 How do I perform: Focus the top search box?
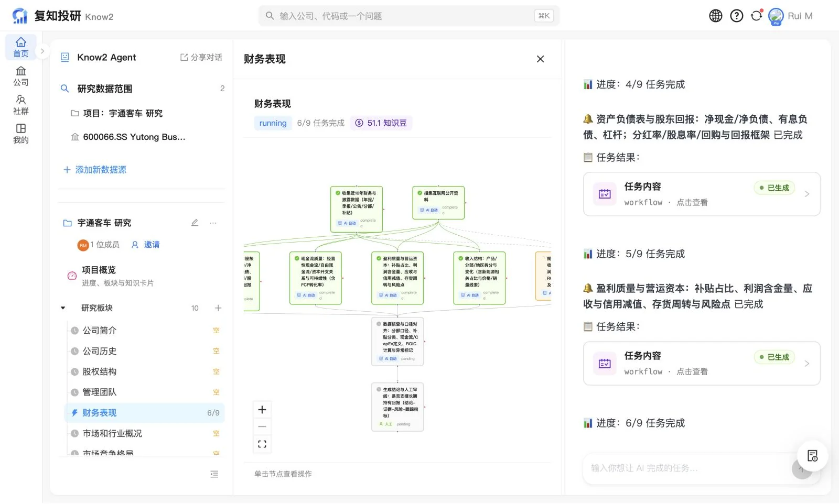tap(409, 16)
